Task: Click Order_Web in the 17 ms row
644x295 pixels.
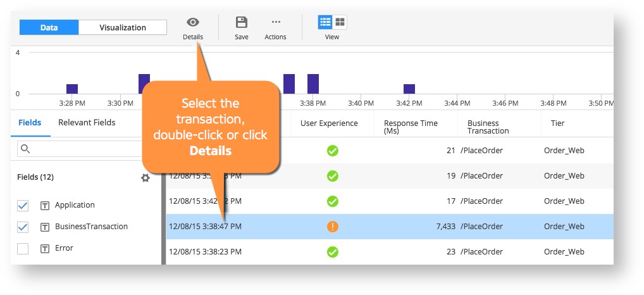Action: 564,201
